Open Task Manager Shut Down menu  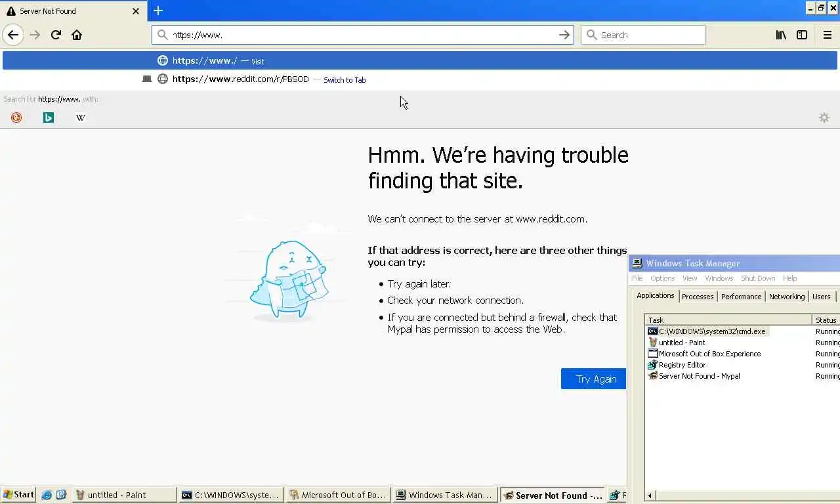coord(758,278)
